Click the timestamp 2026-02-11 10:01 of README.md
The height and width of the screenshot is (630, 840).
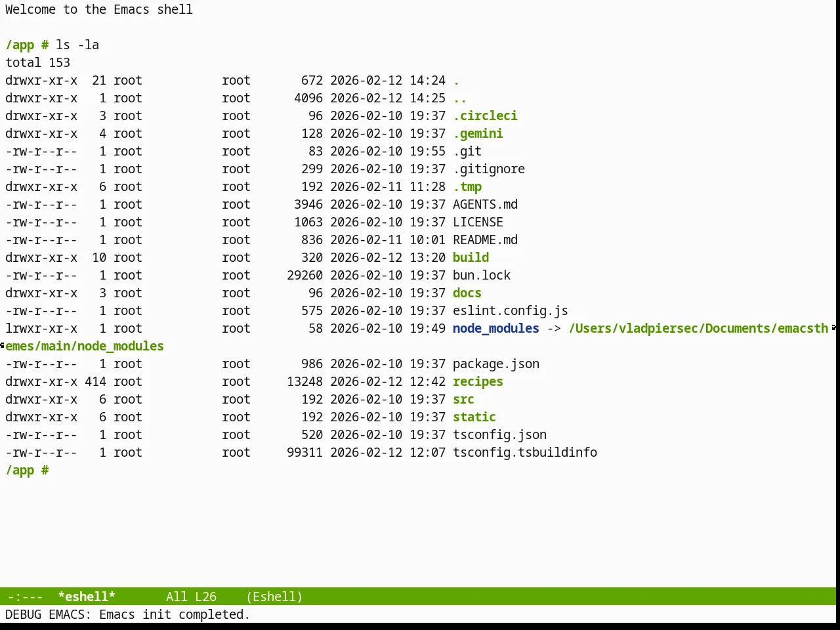pyautogui.click(x=388, y=240)
